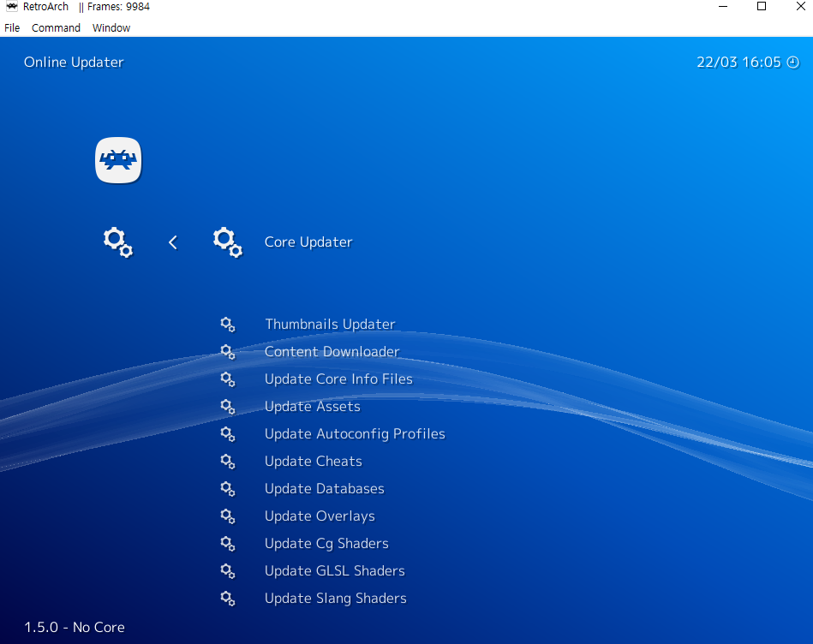Open the File menu
Screen dimensions: 813x644
point(12,28)
